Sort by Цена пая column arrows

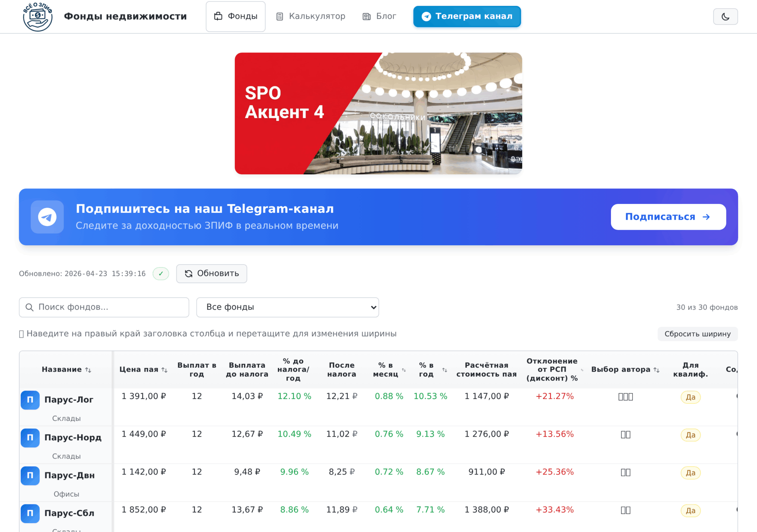(165, 370)
